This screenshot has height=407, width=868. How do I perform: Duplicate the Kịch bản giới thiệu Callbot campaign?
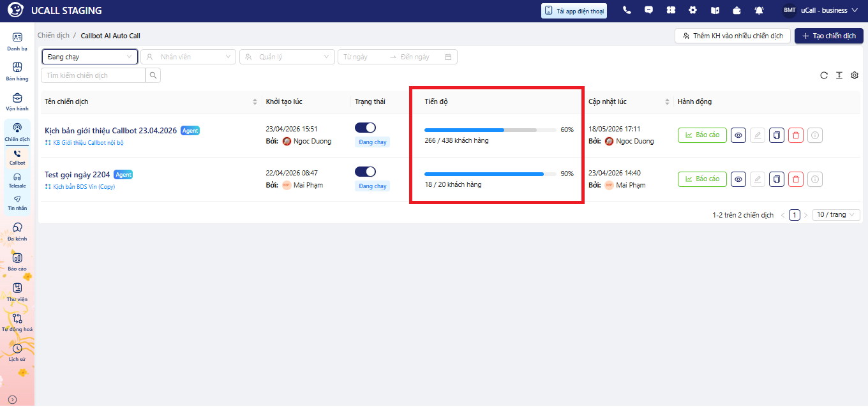pyautogui.click(x=776, y=135)
